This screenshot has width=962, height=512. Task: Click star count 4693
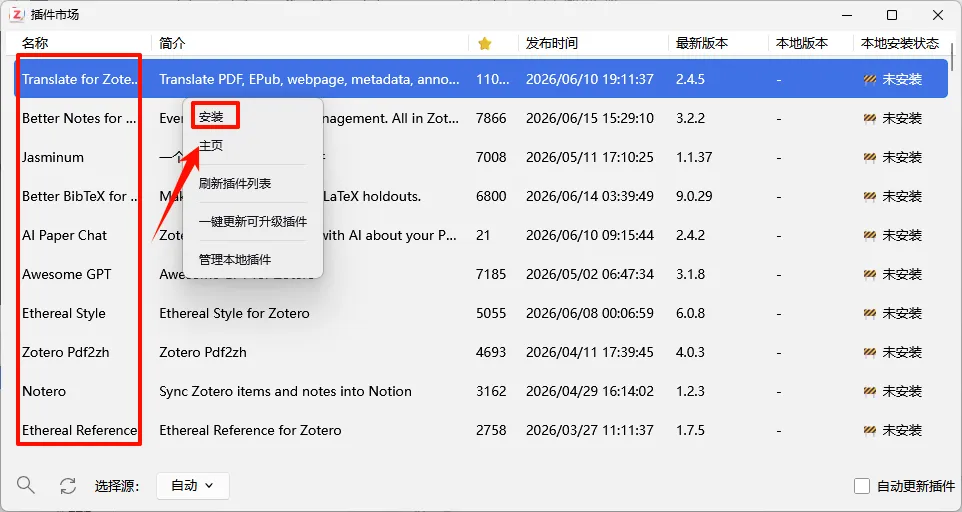491,353
